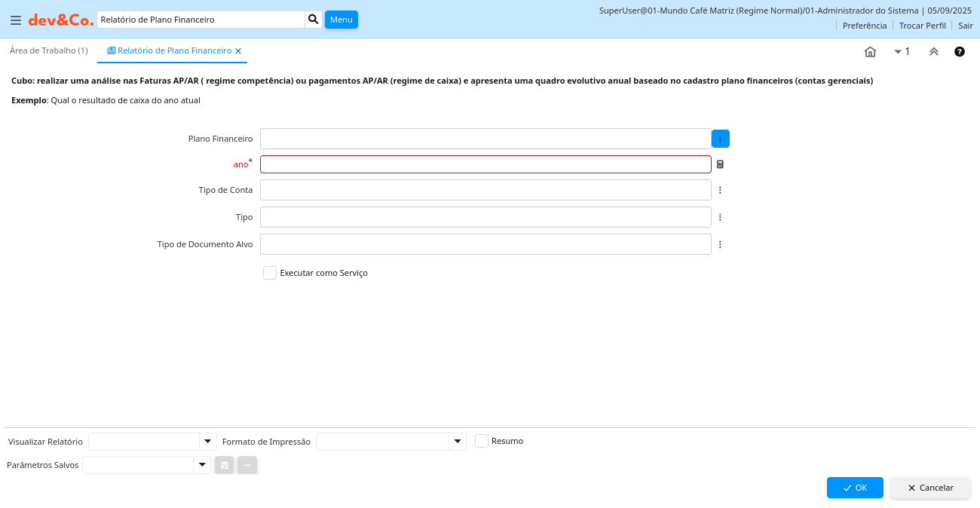The image size is (980, 508).
Task: Focus the required ano input field
Action: [x=485, y=164]
